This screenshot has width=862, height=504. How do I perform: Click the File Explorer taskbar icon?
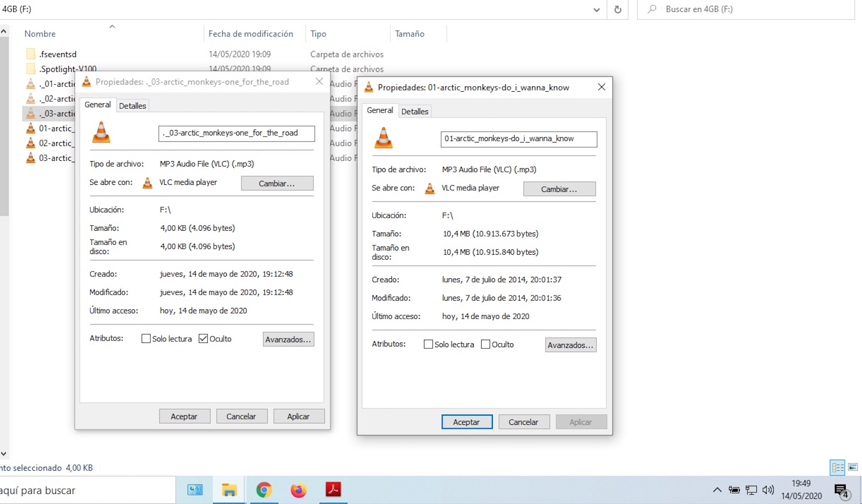[229, 490]
